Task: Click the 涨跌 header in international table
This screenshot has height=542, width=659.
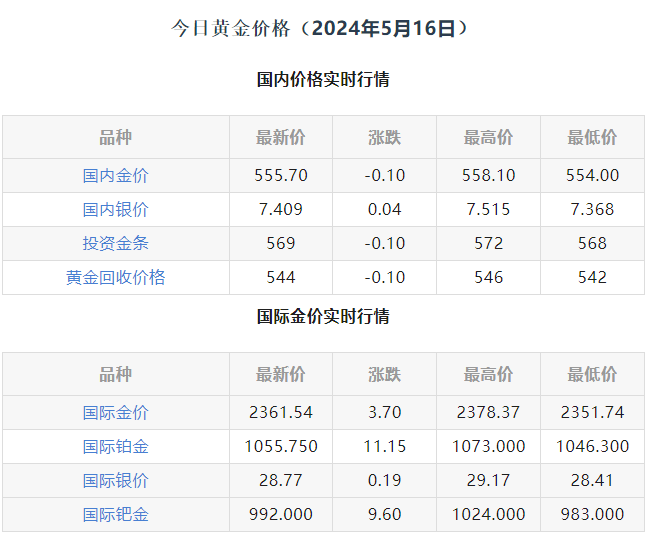Action: pos(384,374)
